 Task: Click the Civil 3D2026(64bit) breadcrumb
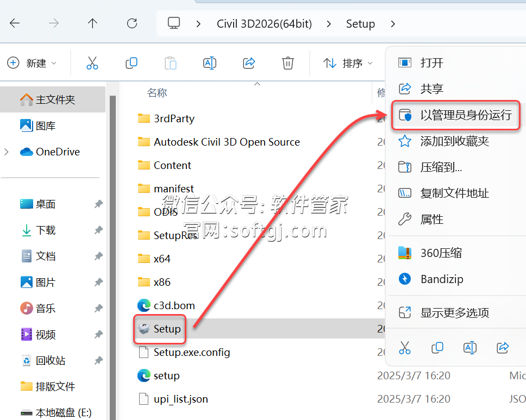click(264, 24)
